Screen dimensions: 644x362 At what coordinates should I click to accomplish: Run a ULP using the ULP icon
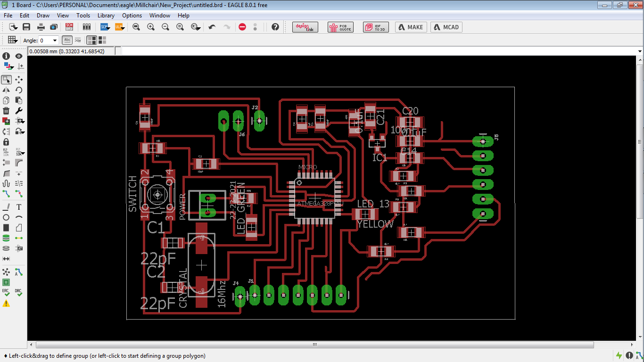click(119, 27)
